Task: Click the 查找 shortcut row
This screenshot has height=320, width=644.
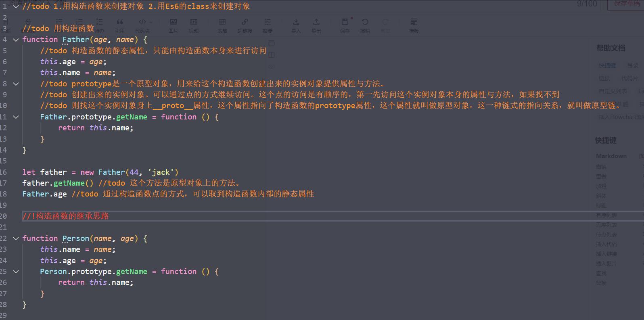Action: pos(601,273)
